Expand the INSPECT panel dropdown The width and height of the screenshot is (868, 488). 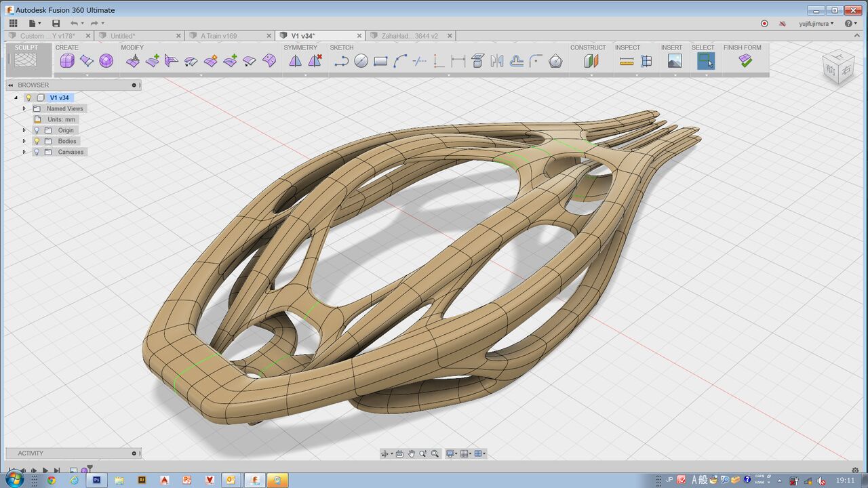[636, 75]
